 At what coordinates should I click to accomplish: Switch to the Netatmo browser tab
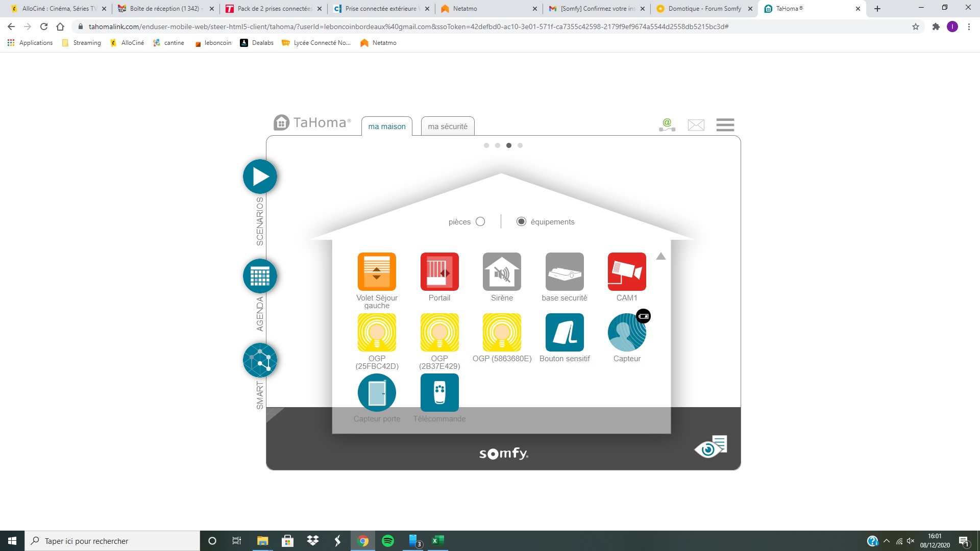489,9
